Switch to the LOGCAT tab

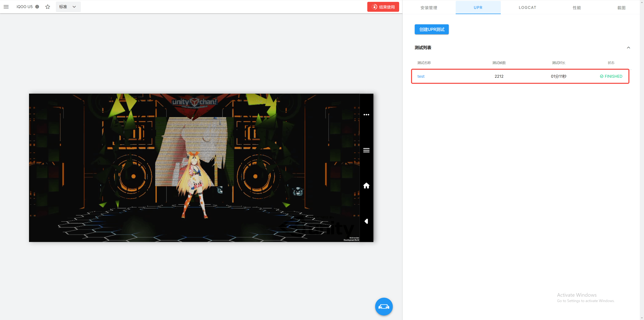click(527, 8)
